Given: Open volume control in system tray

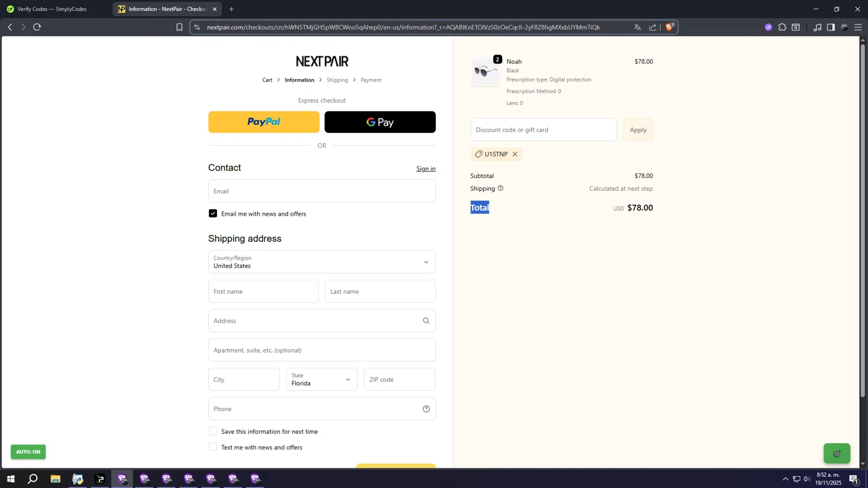Looking at the screenshot, I should 807,479.
